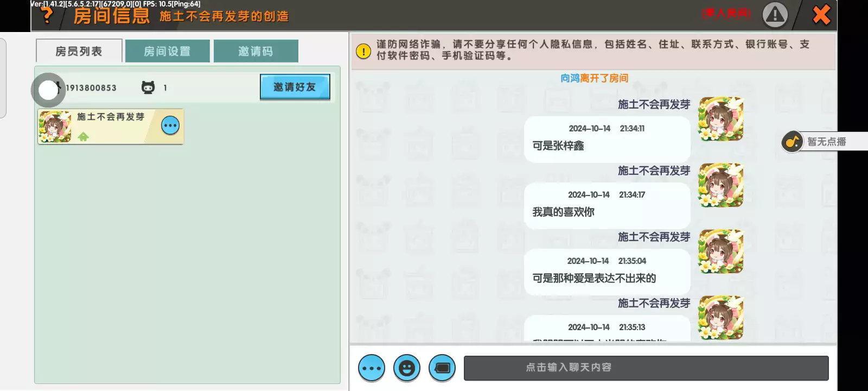Tap the 我真的喜欢你 message bubble

pos(607,205)
